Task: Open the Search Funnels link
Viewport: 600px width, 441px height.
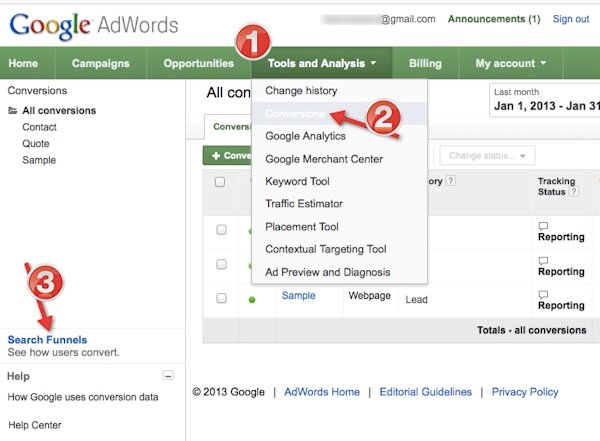Action: pos(47,340)
